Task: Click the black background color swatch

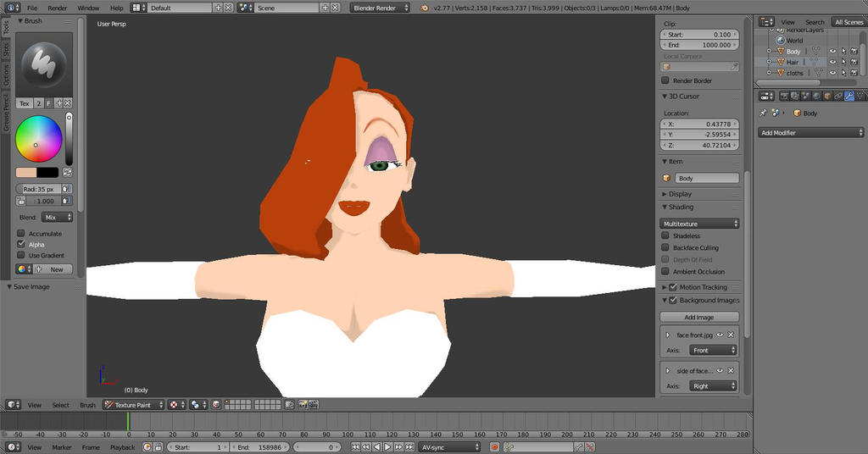Action: point(47,173)
